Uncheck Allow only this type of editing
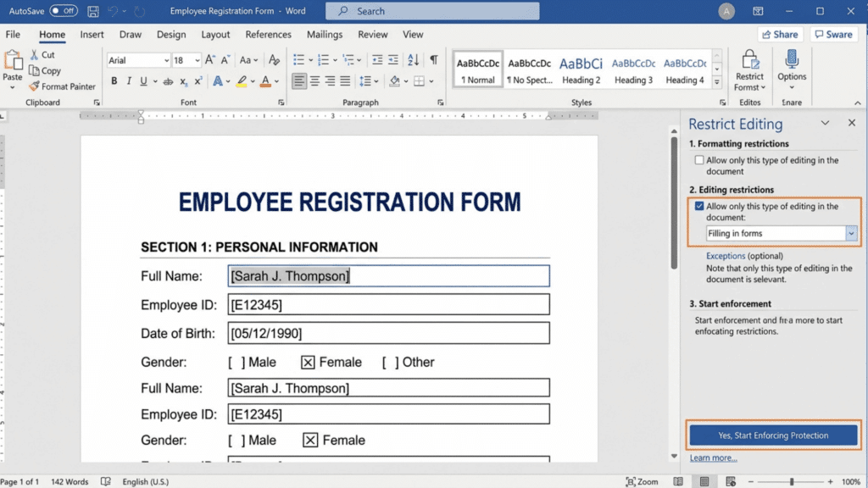This screenshot has height=488, width=868. [x=700, y=205]
